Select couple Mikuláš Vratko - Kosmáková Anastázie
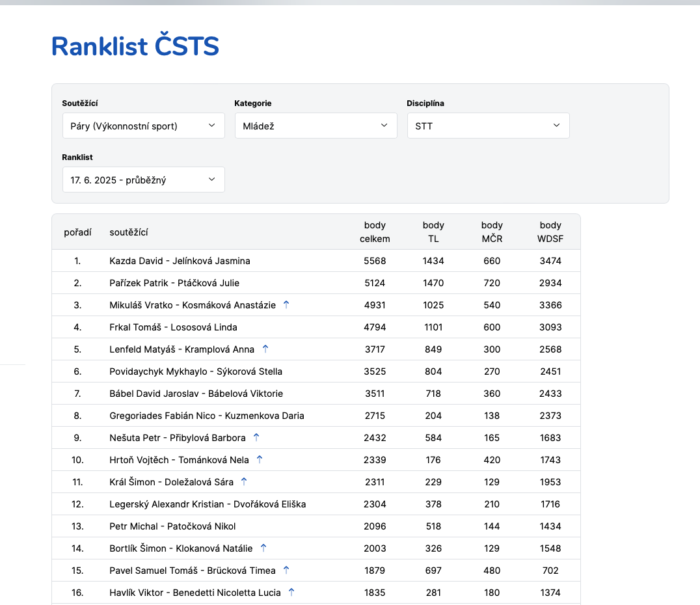 click(193, 305)
